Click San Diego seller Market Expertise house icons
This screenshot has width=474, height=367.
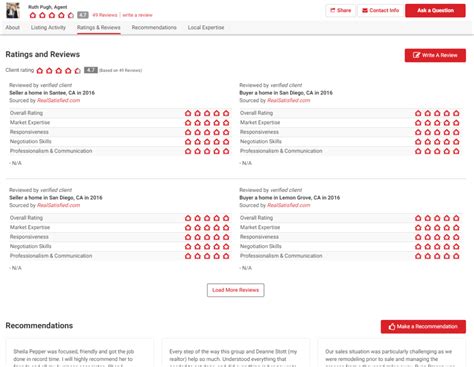tap(207, 228)
